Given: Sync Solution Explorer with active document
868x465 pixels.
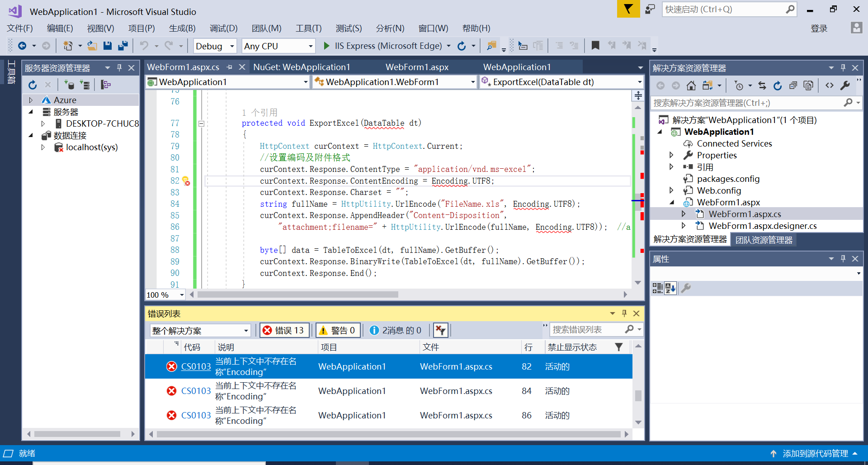Looking at the screenshot, I should click(x=762, y=85).
